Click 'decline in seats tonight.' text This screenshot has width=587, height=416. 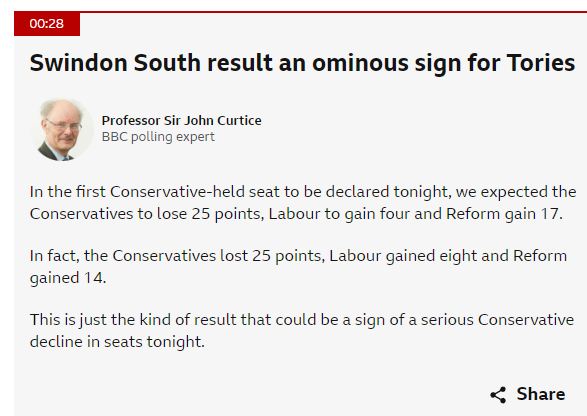point(117,342)
